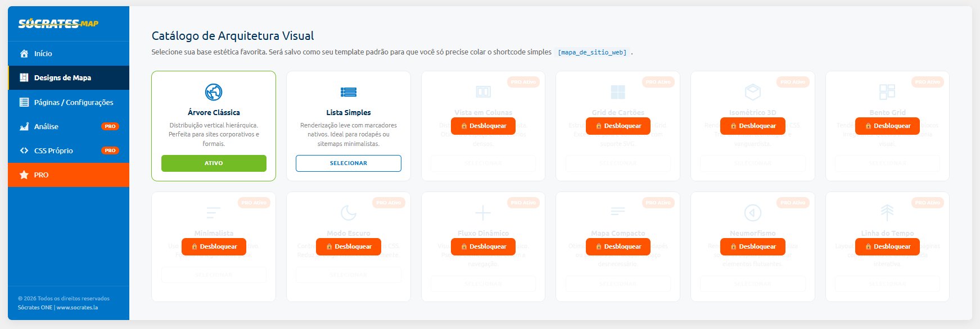Click the Lista Simples list icon
This screenshot has height=329, width=980.
coord(348,92)
